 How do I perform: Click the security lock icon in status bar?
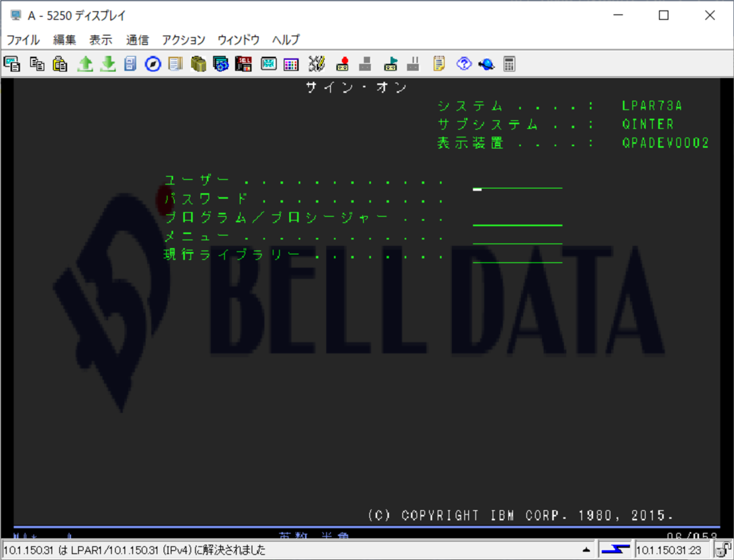[723, 550]
